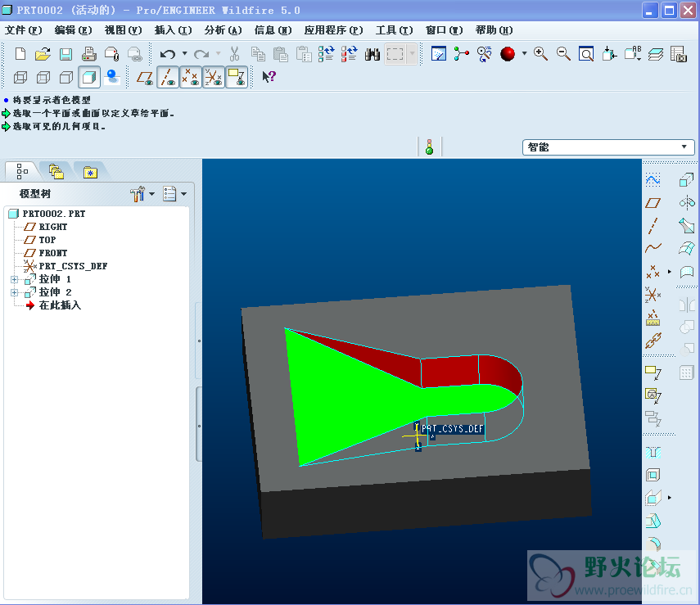The height and width of the screenshot is (605, 700).
Task: Undo the last action
Action: 168,54
